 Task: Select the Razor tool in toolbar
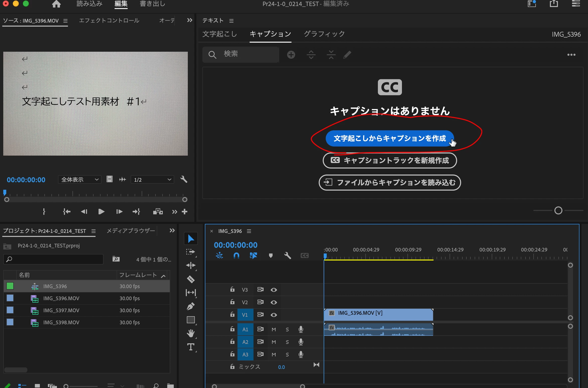point(191,279)
